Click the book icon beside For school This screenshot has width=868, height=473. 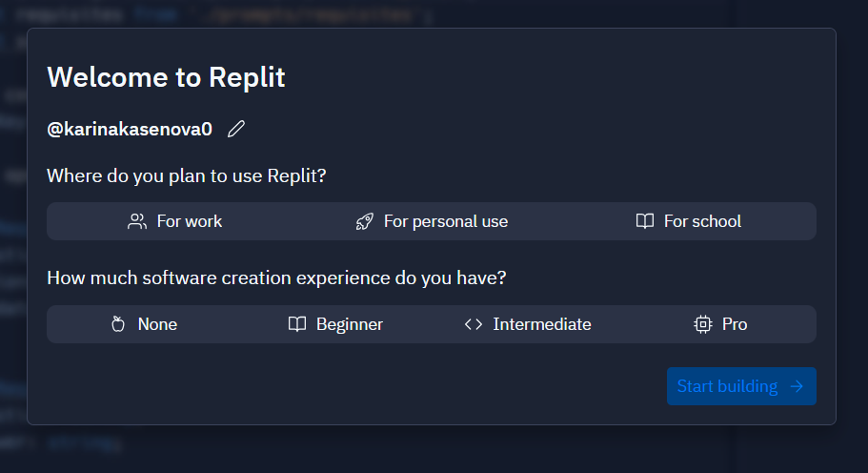tap(645, 221)
